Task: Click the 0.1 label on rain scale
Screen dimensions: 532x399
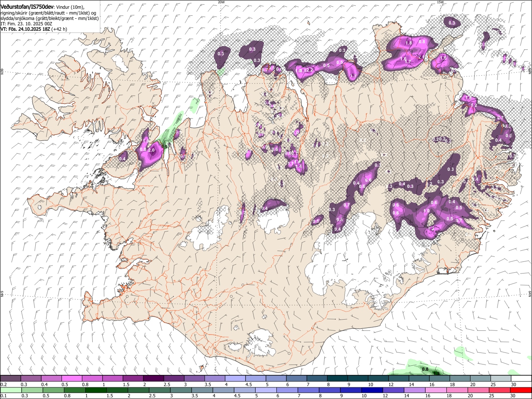Action: tap(3, 396)
